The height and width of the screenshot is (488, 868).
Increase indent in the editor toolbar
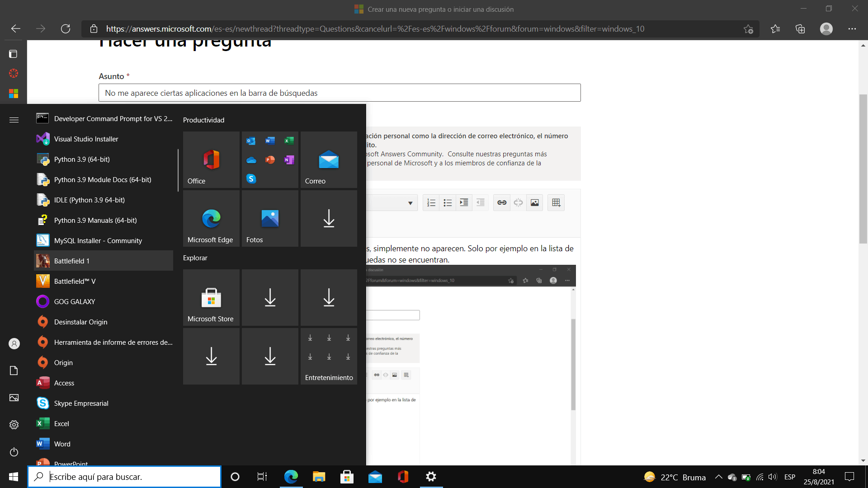pos(464,202)
